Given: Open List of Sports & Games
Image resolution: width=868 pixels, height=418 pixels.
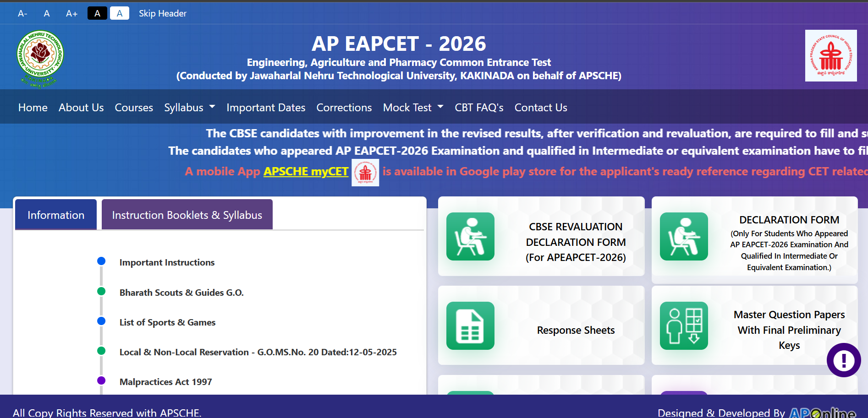Looking at the screenshot, I should point(167,322).
